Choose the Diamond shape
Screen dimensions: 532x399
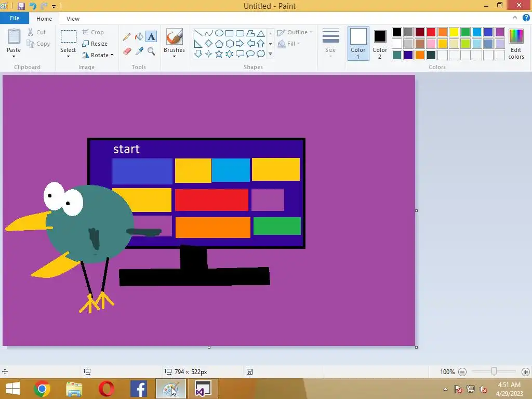coord(209,44)
